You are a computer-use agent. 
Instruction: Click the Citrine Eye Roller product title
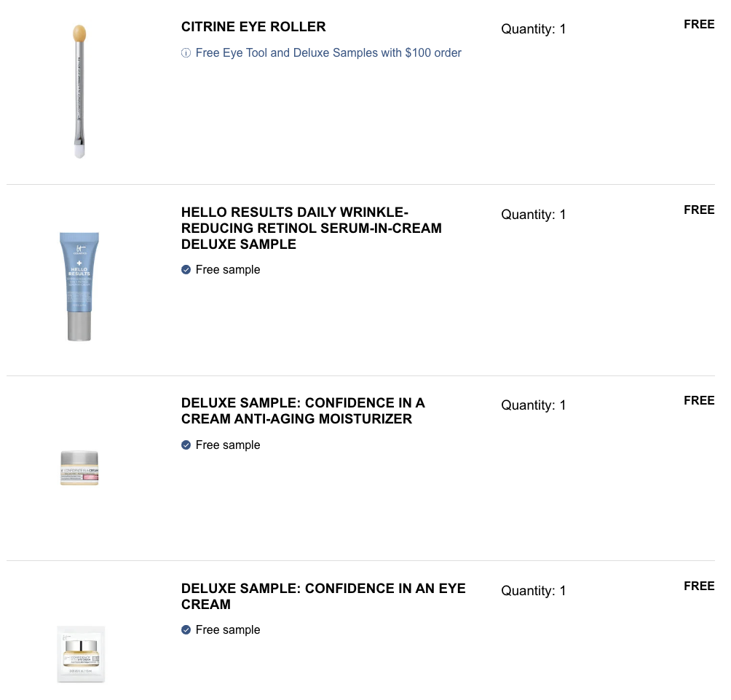click(x=253, y=27)
